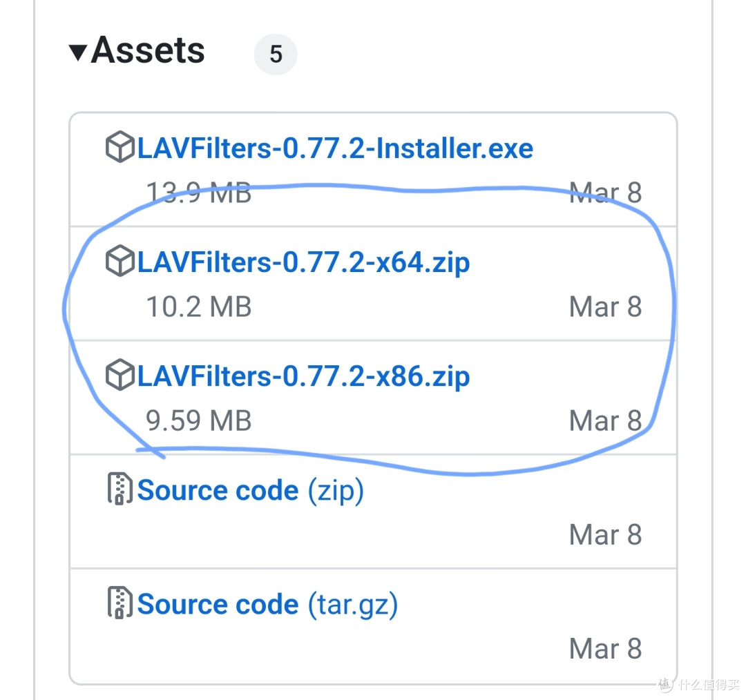
Task: Click the asset count badge showing 5
Action: pyautogui.click(x=276, y=54)
